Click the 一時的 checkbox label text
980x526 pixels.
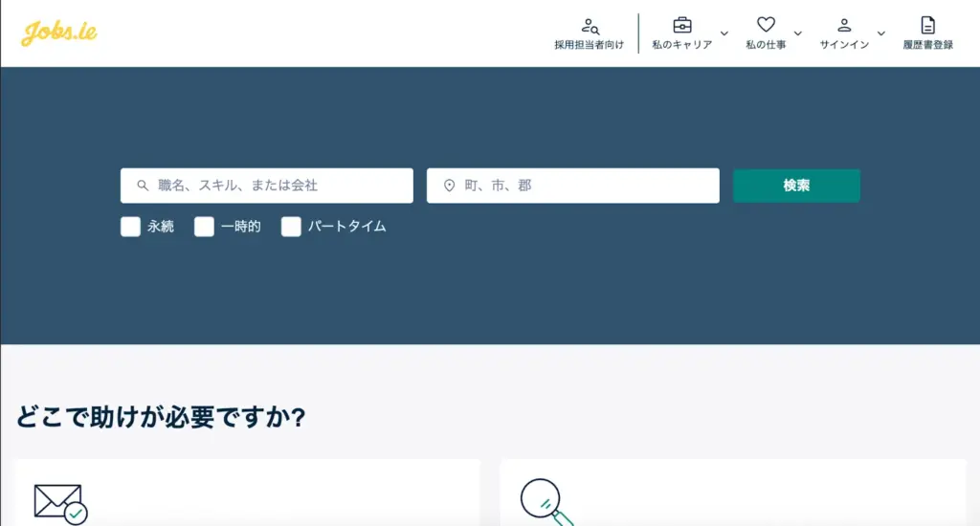coord(240,227)
